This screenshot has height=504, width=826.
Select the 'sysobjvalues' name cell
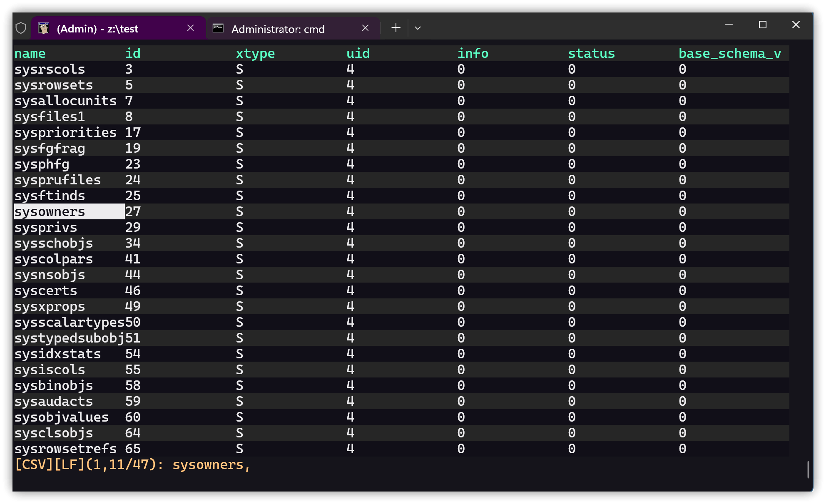(62, 417)
